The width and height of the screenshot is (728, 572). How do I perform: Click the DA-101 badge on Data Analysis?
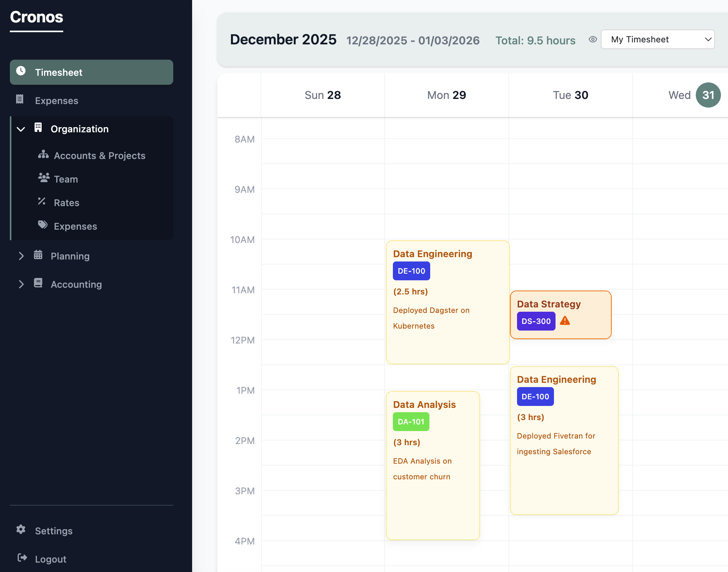(411, 421)
